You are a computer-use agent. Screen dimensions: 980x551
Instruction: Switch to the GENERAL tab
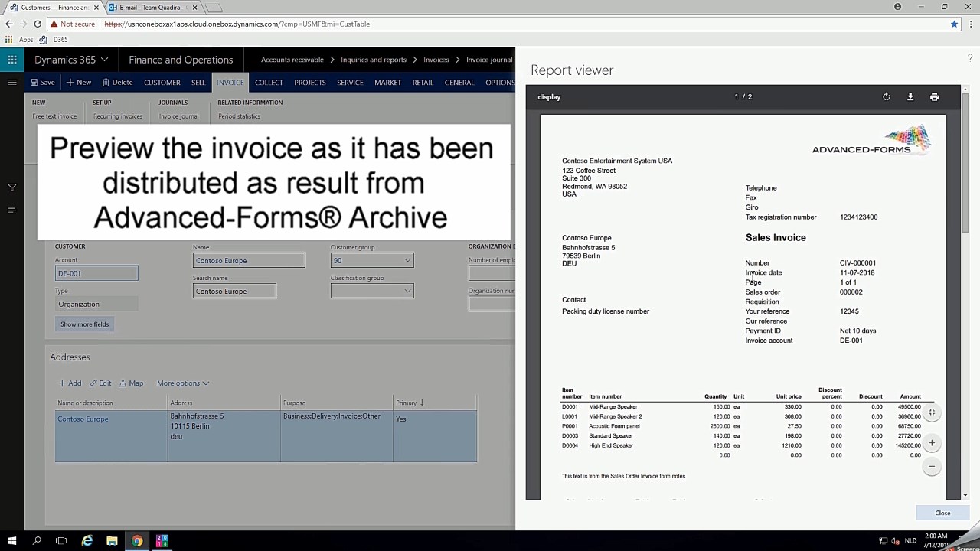click(x=459, y=83)
